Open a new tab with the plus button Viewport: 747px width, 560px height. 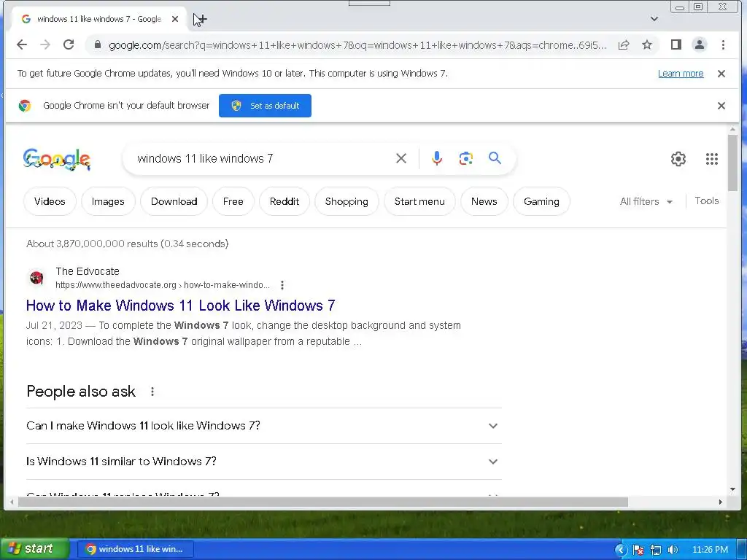click(201, 19)
